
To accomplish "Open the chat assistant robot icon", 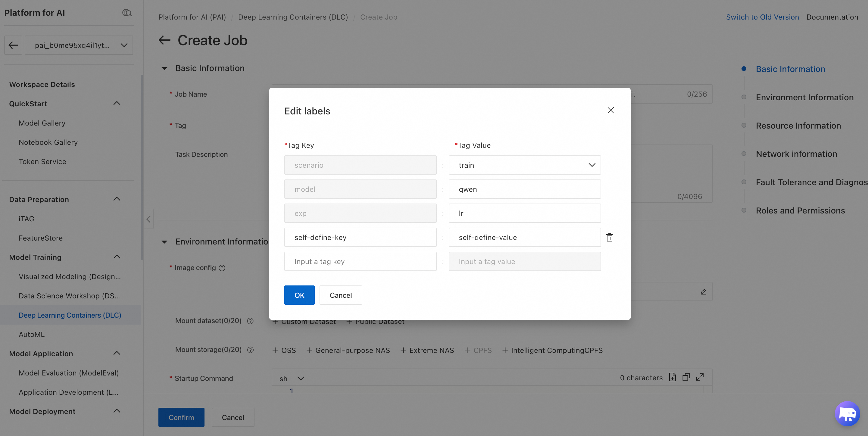I will point(848,413).
